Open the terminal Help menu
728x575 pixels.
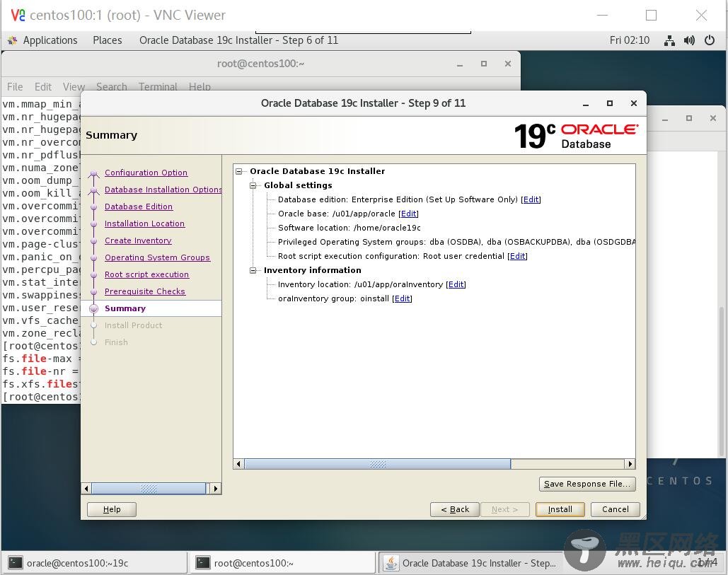point(200,86)
